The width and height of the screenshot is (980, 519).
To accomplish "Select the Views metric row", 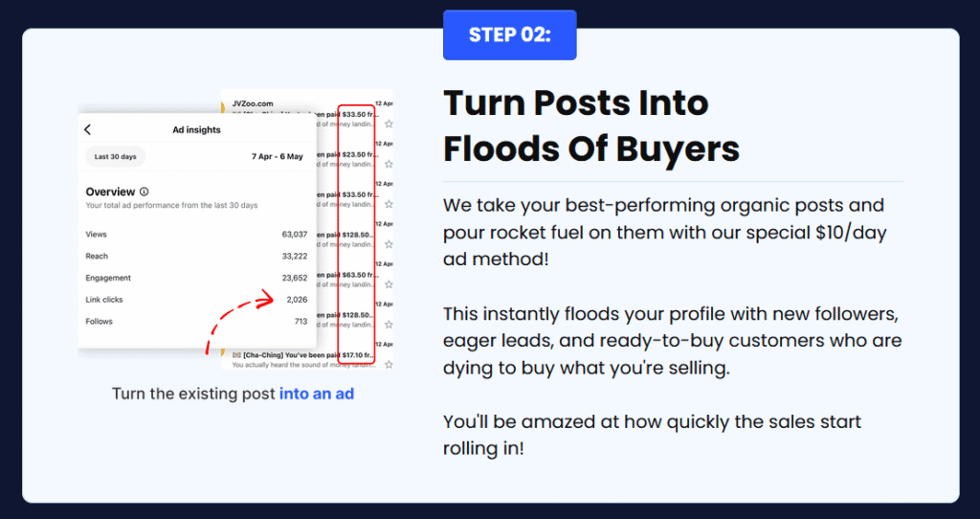I will point(196,235).
